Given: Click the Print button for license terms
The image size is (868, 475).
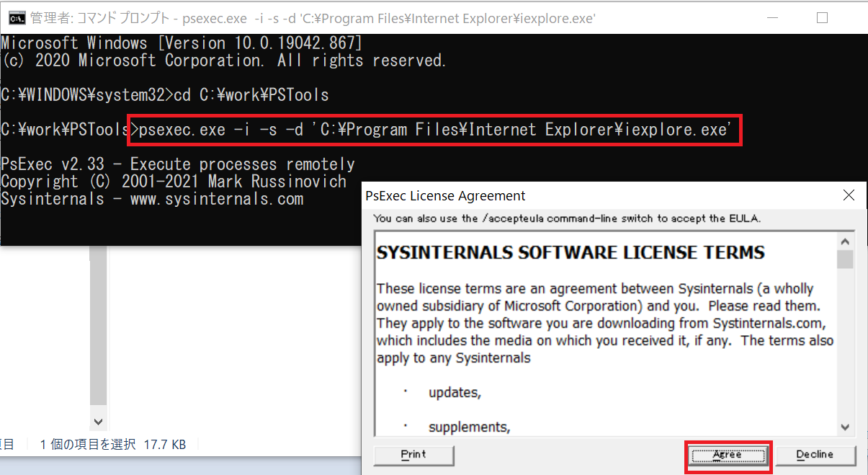Looking at the screenshot, I should click(413, 454).
